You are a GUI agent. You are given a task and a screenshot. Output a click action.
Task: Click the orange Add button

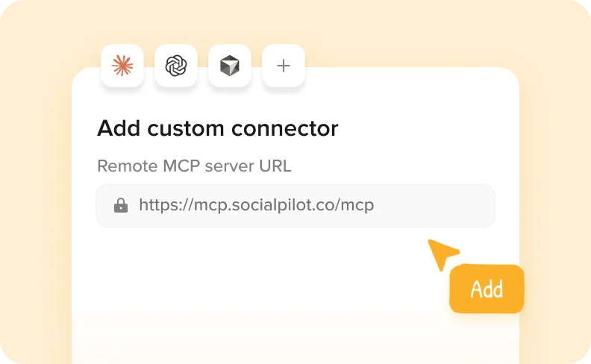(x=487, y=289)
